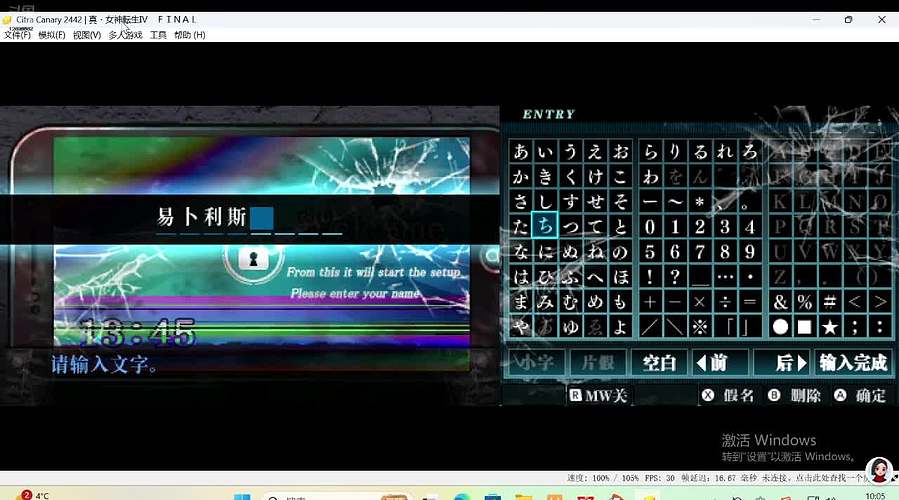The height and width of the screenshot is (500, 899).
Task: Select the か kana key
Action: click(x=521, y=177)
